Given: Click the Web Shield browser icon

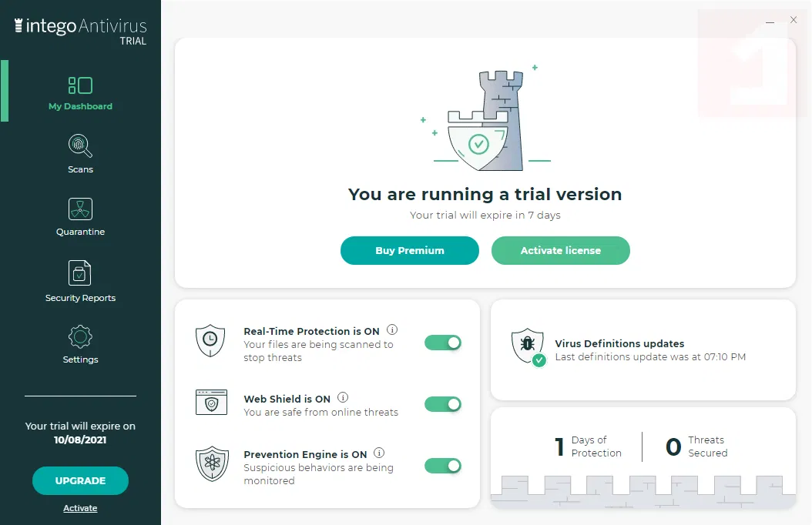Looking at the screenshot, I should coord(211,403).
